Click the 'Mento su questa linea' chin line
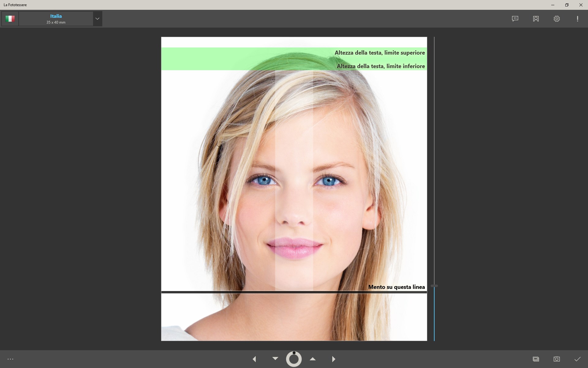588x368 pixels. click(x=294, y=292)
